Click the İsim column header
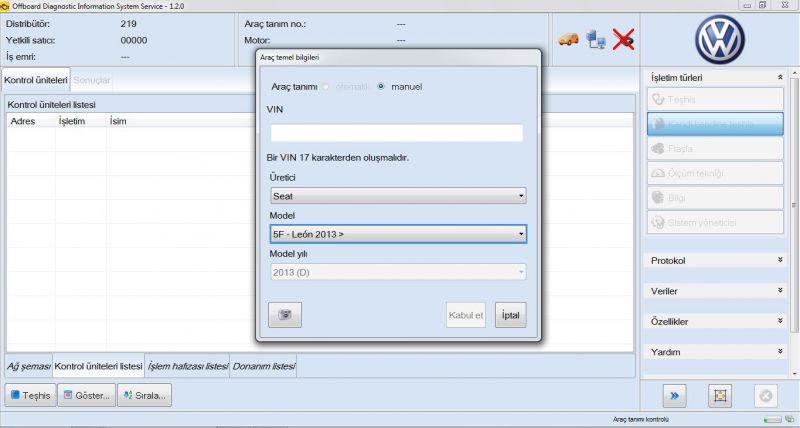This screenshot has height=428, width=800. coord(118,121)
